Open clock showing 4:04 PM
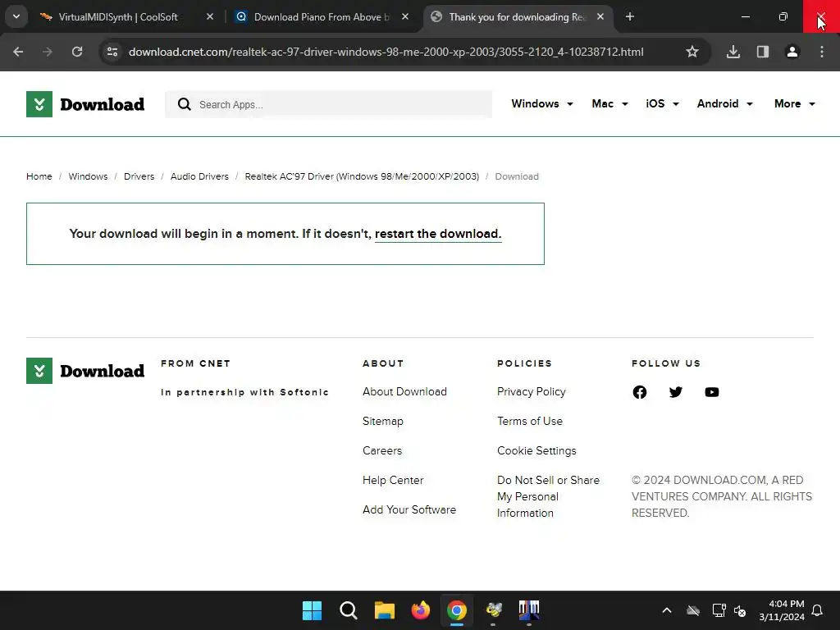The width and height of the screenshot is (840, 630). [x=782, y=610]
